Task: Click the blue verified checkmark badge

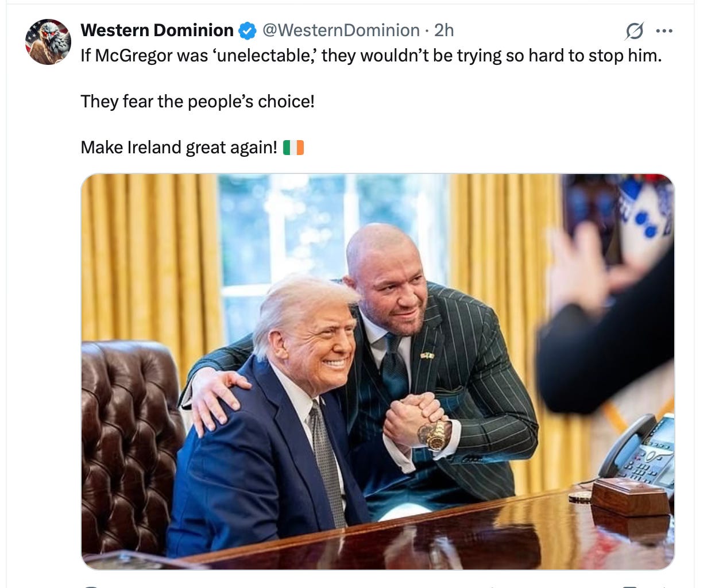Action: tap(248, 30)
